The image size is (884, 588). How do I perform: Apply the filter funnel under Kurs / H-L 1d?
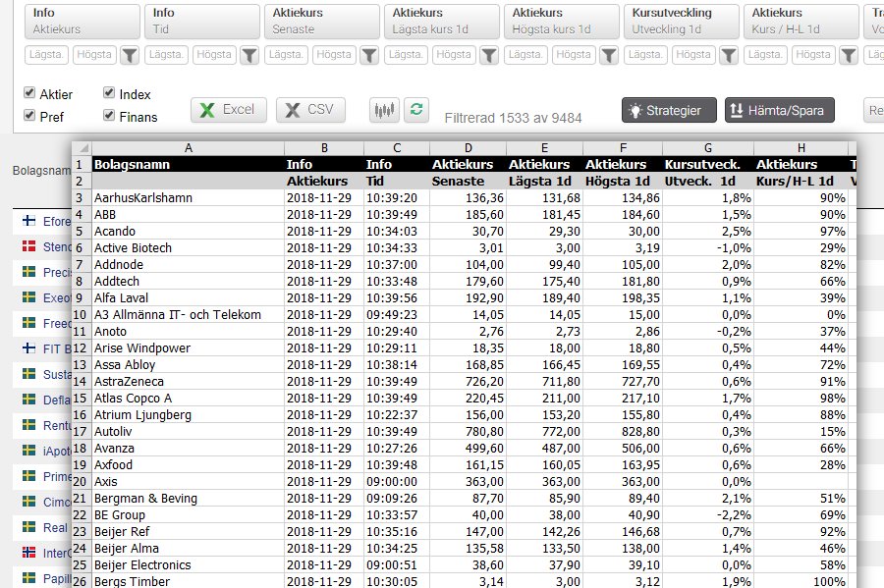[x=849, y=55]
